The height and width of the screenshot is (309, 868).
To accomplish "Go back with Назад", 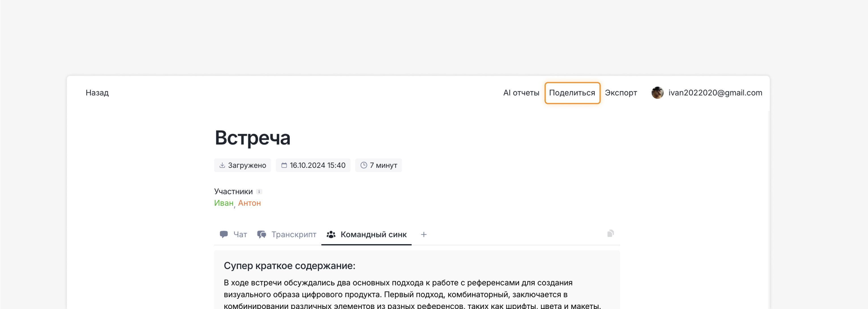I will pyautogui.click(x=97, y=93).
